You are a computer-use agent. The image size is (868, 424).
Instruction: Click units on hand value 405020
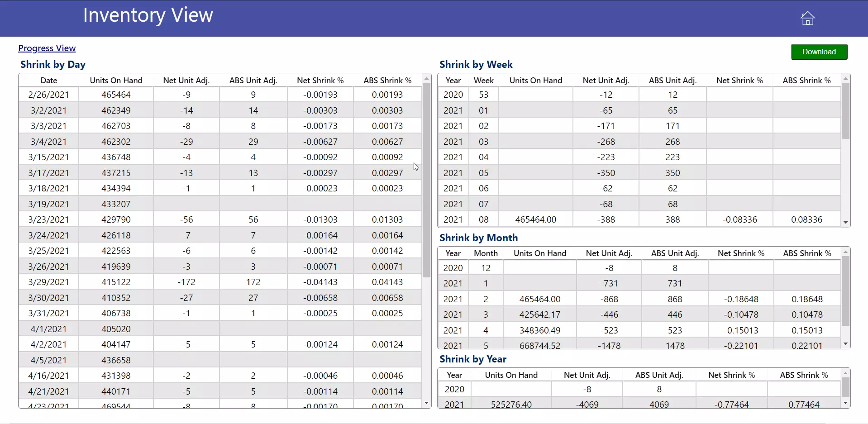click(x=116, y=329)
